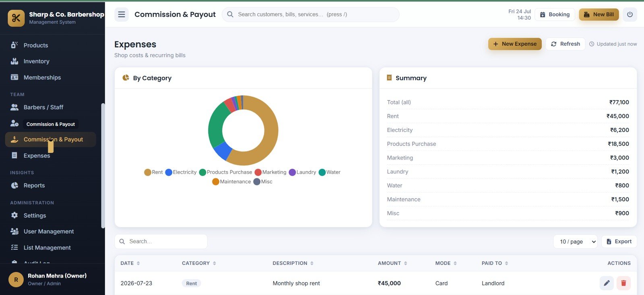
Task: Toggle the Laundry legend entry
Action: click(x=302, y=172)
